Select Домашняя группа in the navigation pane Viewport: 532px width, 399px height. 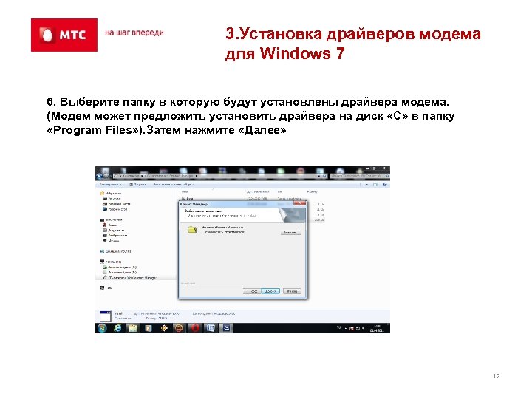point(116,251)
